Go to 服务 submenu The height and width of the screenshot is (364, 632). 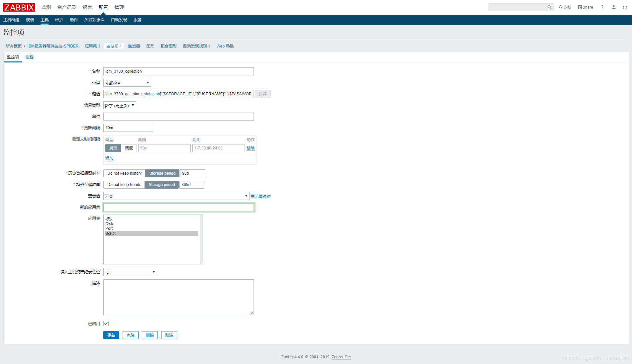coord(138,20)
